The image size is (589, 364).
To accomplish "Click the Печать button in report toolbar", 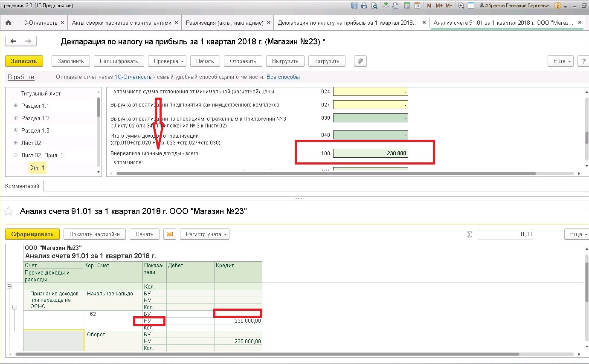I will [x=145, y=234].
